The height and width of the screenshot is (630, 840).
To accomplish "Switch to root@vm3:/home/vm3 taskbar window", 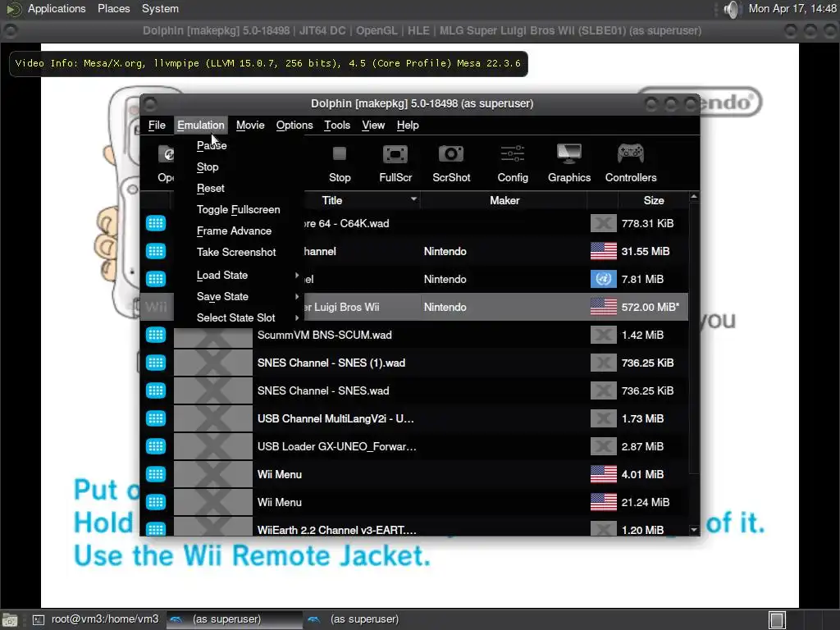I will click(97, 619).
